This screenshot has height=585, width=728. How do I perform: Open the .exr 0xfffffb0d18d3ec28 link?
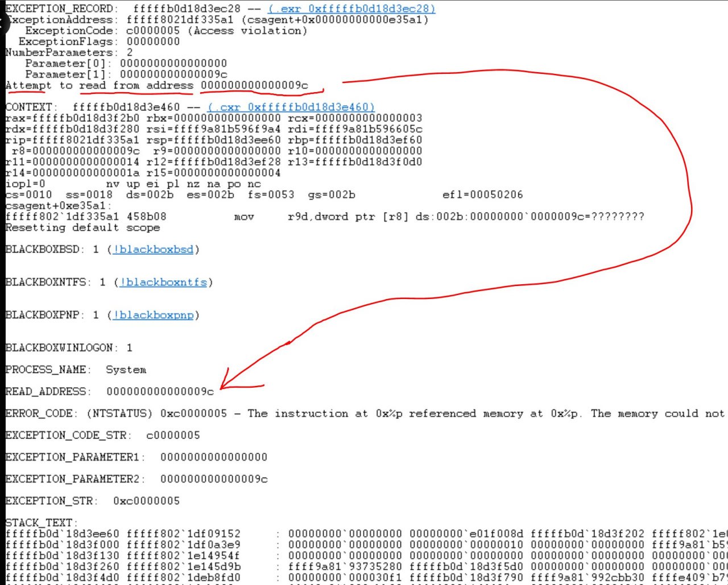[x=351, y=9]
